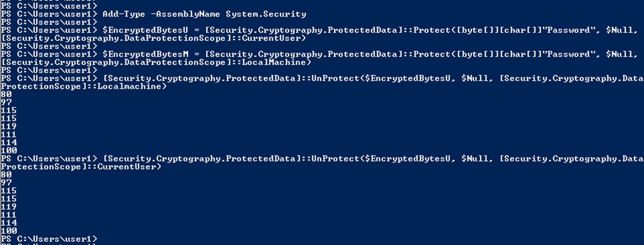Click 80 in the first output block
The height and width of the screenshot is (245, 644).
(6, 94)
